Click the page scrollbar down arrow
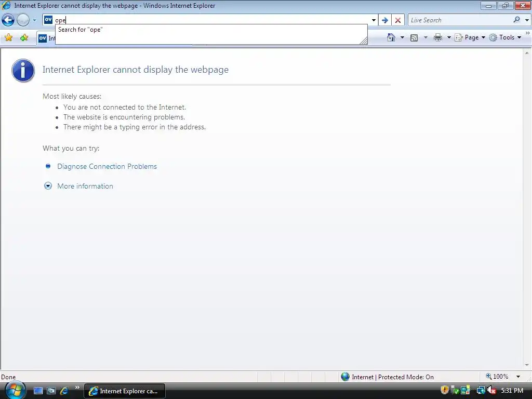The image size is (532, 399). pyautogui.click(x=527, y=365)
